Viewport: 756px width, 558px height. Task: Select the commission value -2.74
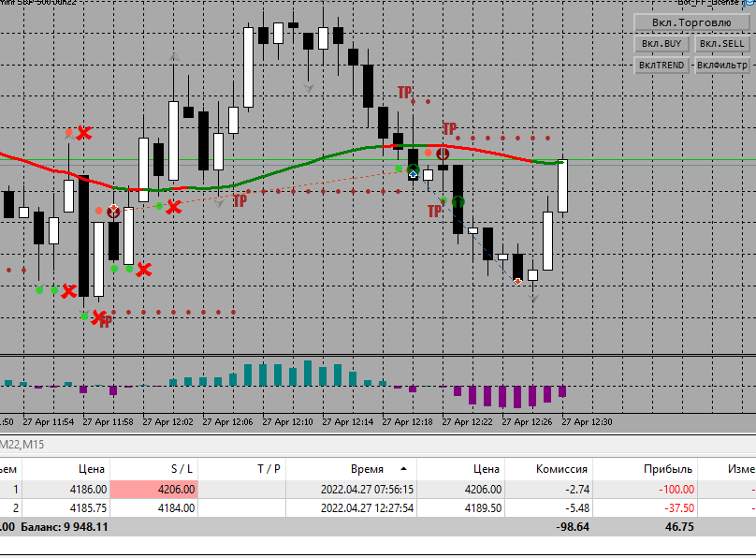(x=548, y=490)
